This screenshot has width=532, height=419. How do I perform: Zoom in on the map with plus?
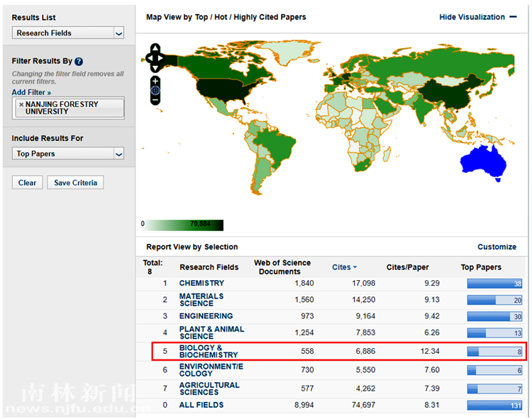(155, 81)
